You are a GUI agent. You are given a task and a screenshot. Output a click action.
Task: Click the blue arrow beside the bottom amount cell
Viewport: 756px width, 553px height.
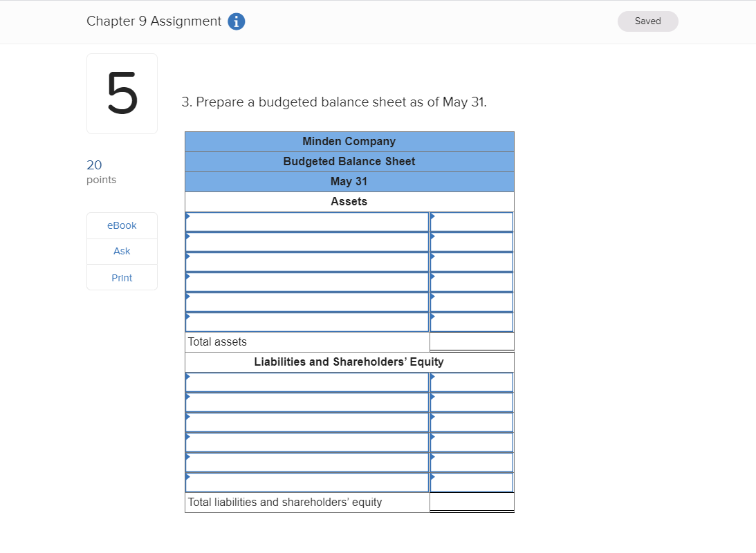[x=434, y=478]
